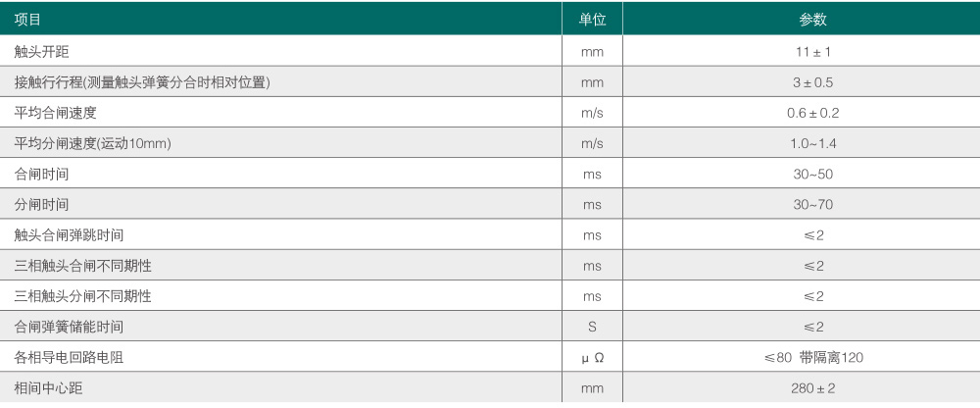Select the 触头开距 row label
The width and height of the screenshot is (980, 408).
(x=41, y=52)
